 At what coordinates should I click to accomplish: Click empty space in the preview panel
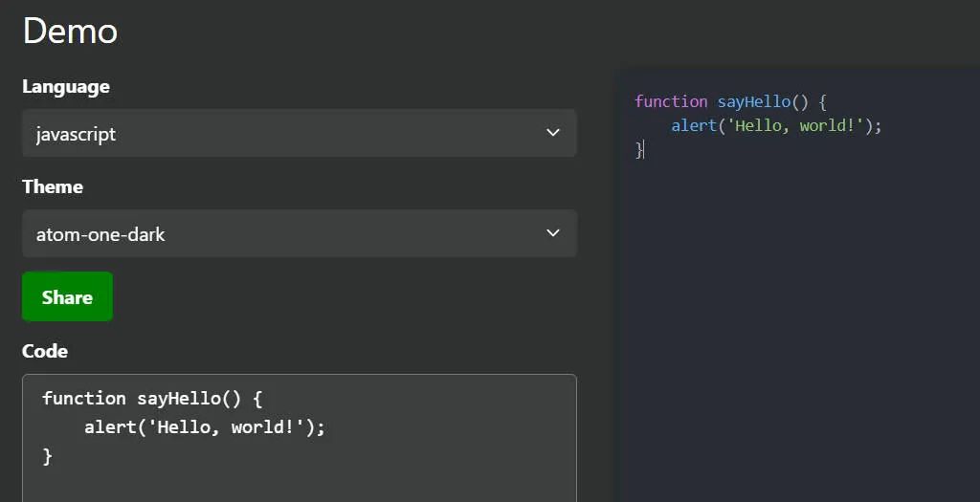(799, 335)
